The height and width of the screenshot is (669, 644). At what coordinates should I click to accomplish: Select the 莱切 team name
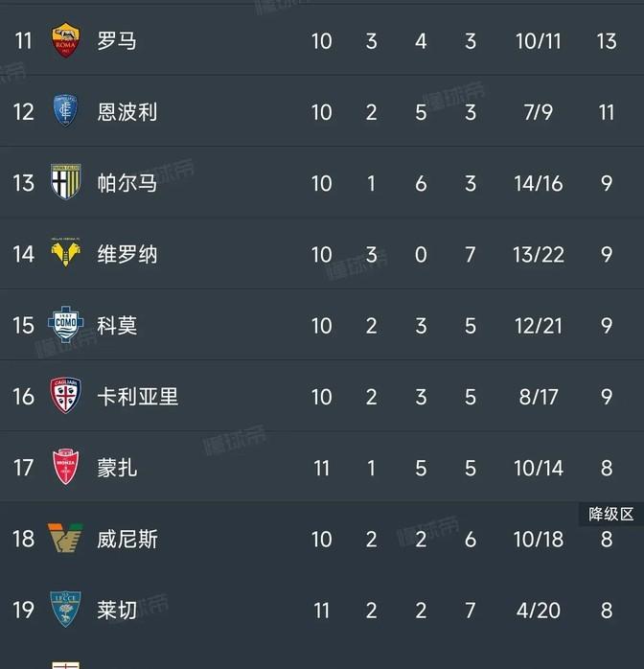(117, 611)
